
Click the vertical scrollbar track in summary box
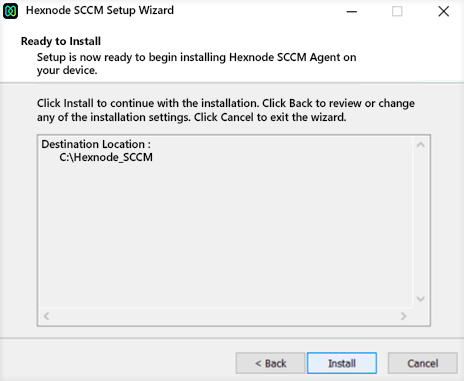click(x=421, y=222)
